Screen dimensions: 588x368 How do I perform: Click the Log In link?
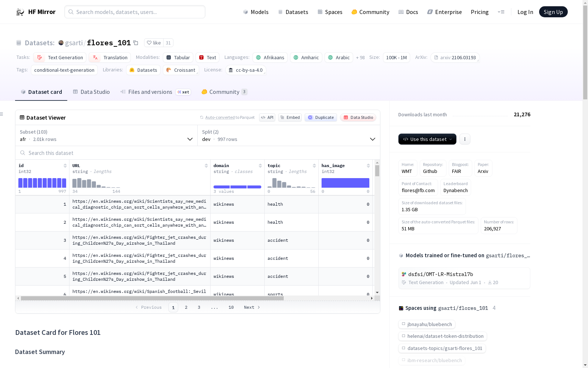pyautogui.click(x=525, y=12)
